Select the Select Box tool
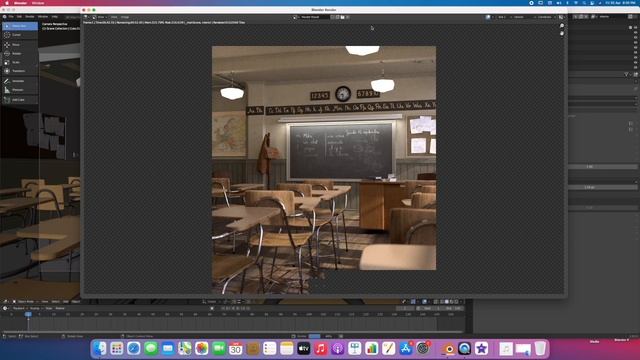 (20, 26)
